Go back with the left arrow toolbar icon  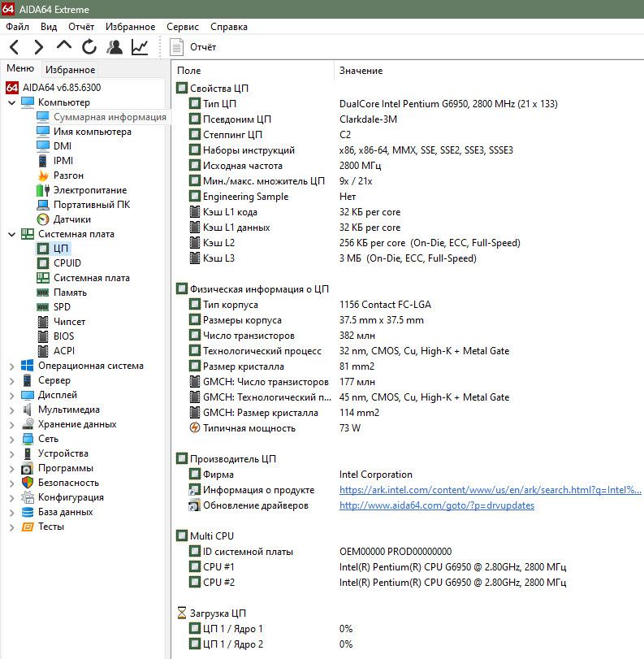click(x=15, y=47)
